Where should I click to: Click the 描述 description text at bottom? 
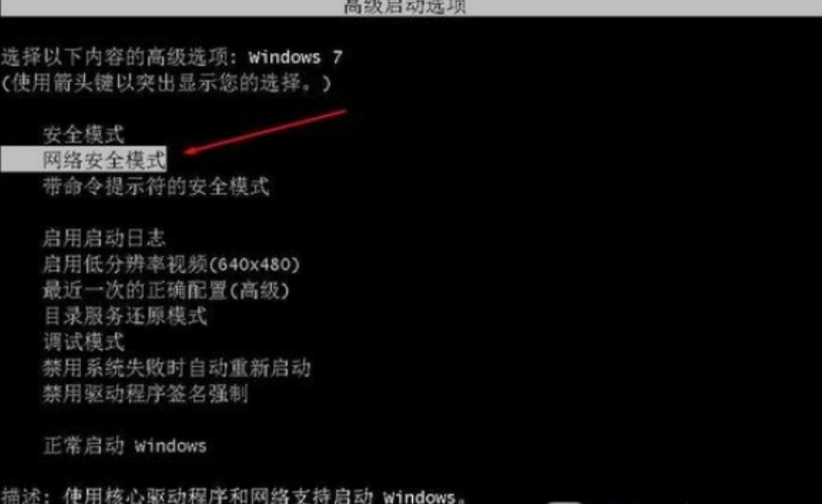(233, 495)
